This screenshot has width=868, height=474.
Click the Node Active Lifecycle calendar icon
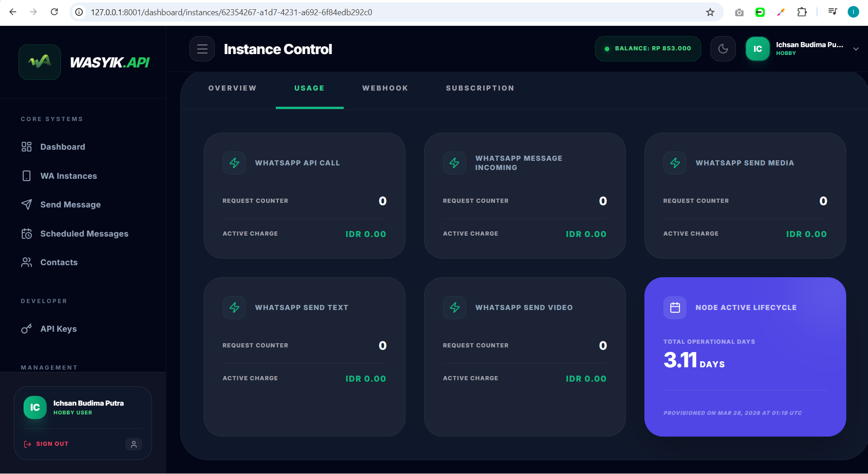pos(675,308)
